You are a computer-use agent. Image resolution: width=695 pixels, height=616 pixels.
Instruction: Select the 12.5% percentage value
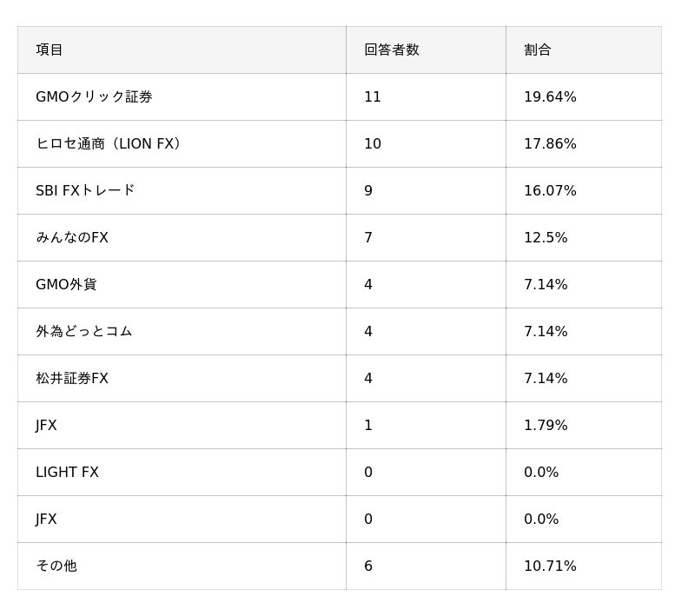coord(546,237)
